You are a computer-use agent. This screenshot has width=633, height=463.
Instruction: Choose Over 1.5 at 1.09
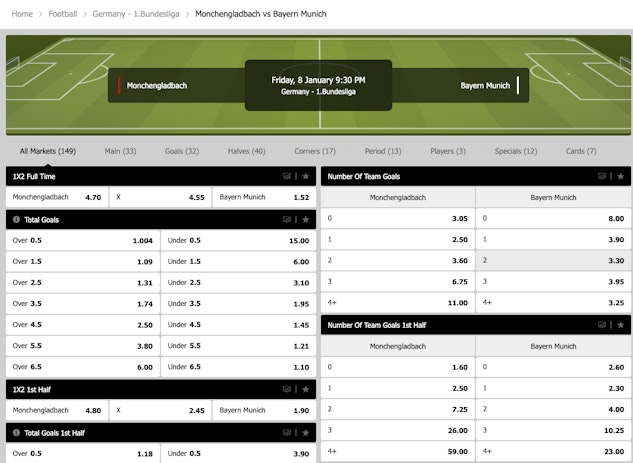coord(83,262)
